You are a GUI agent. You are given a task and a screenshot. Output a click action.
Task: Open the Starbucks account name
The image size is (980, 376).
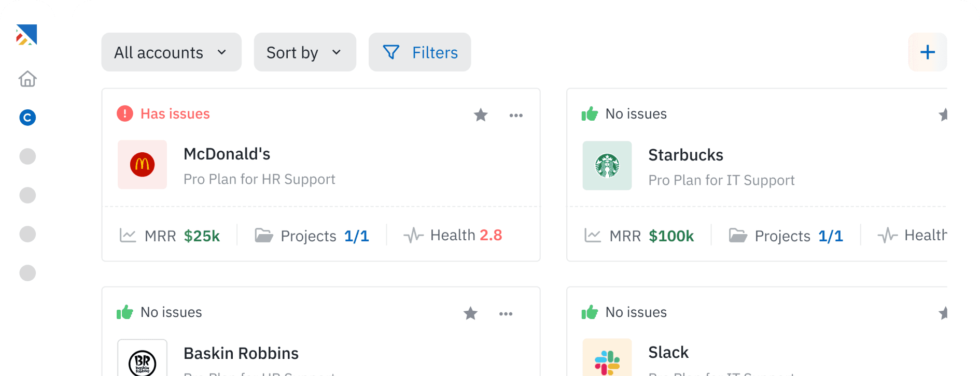click(x=685, y=155)
